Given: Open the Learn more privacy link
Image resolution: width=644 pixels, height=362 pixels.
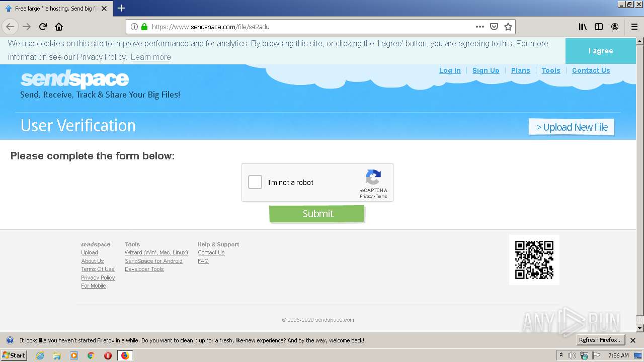Looking at the screenshot, I should (x=150, y=57).
